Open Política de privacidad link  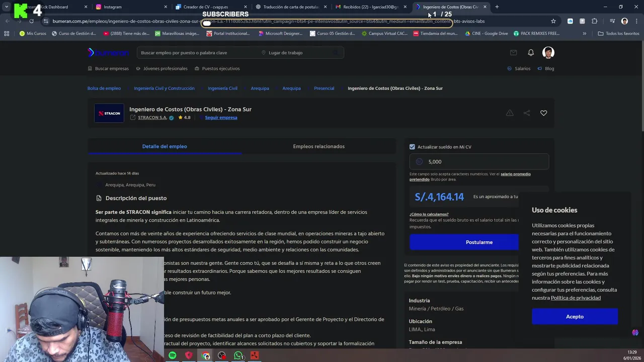coord(576,298)
